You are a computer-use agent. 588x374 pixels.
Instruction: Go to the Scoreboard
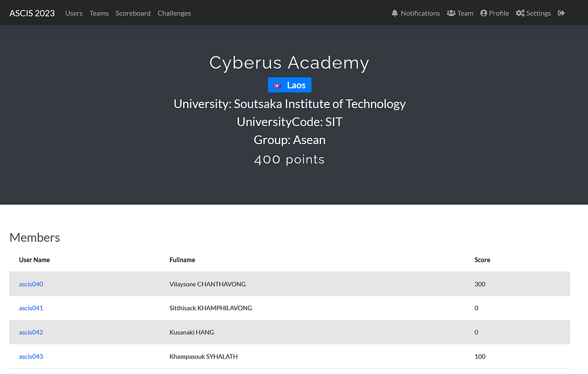[133, 13]
